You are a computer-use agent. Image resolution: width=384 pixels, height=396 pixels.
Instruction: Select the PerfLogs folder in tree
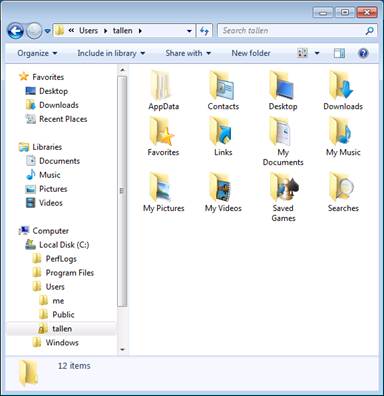click(54, 259)
